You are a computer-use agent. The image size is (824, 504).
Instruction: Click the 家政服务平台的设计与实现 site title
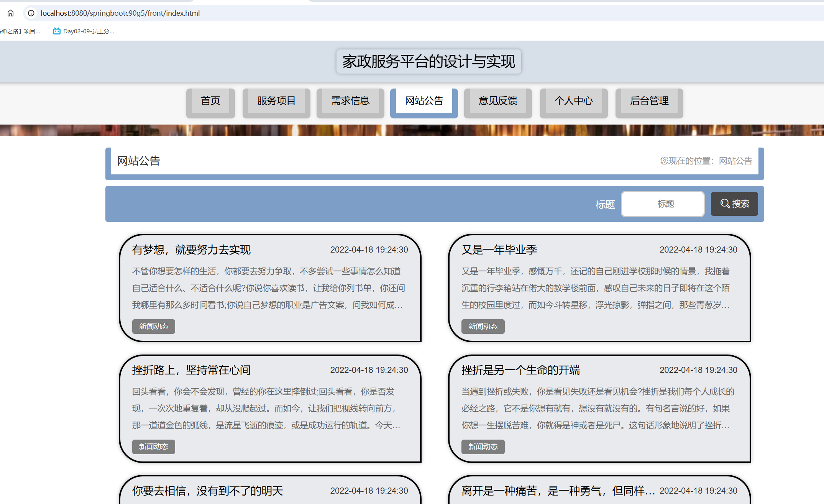428,61
